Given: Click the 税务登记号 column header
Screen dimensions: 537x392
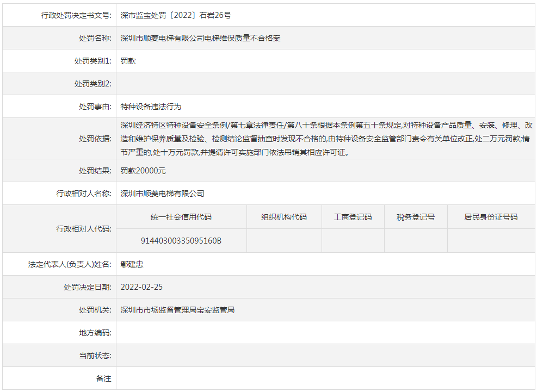Looking at the screenshot, I should pyautogui.click(x=416, y=217).
